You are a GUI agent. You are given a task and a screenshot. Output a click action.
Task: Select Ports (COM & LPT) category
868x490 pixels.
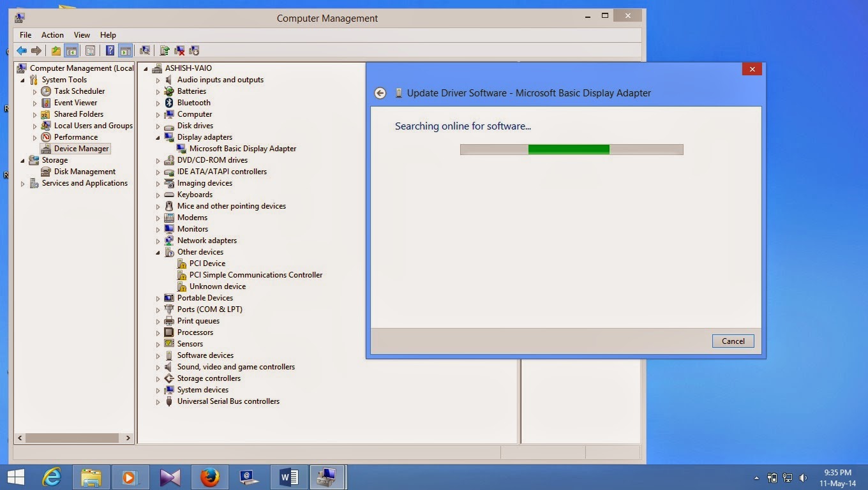click(210, 309)
